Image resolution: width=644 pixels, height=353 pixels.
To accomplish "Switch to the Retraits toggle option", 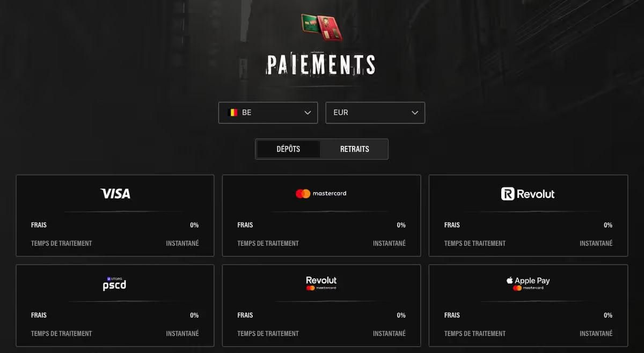I will click(354, 149).
